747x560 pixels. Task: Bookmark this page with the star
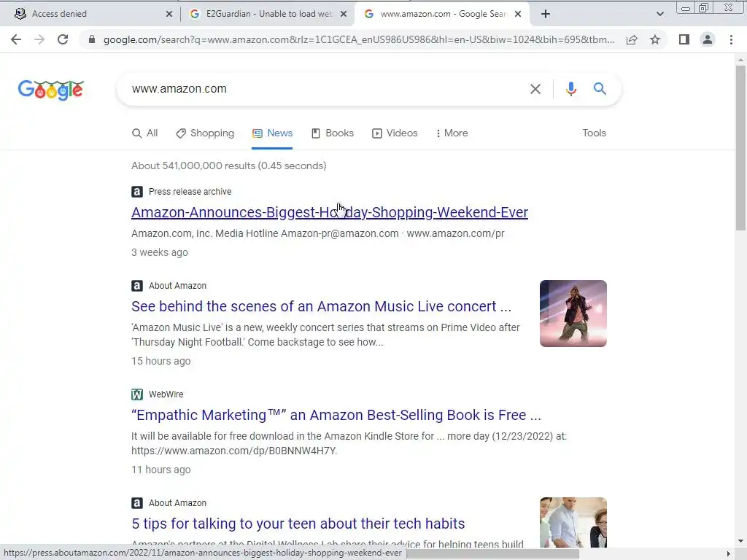point(655,39)
